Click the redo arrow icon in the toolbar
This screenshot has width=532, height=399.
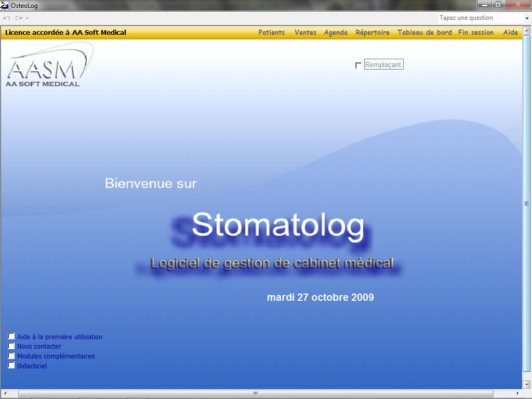click(18, 18)
